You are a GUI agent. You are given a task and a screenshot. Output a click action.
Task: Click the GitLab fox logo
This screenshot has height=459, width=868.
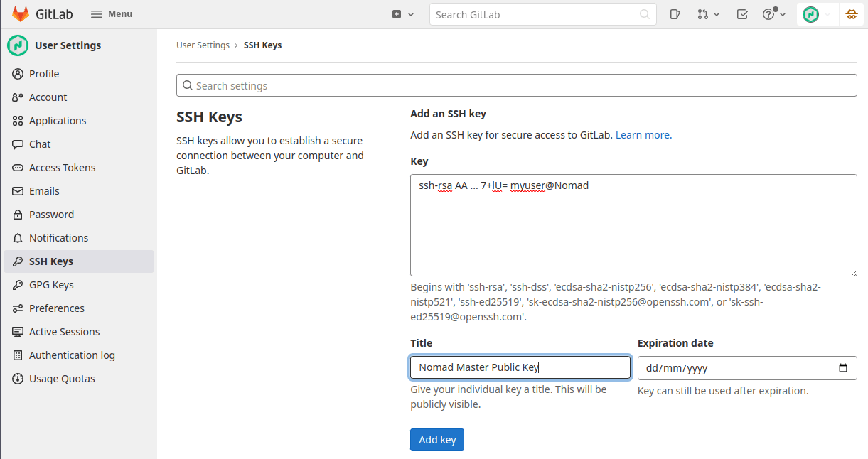pos(20,13)
